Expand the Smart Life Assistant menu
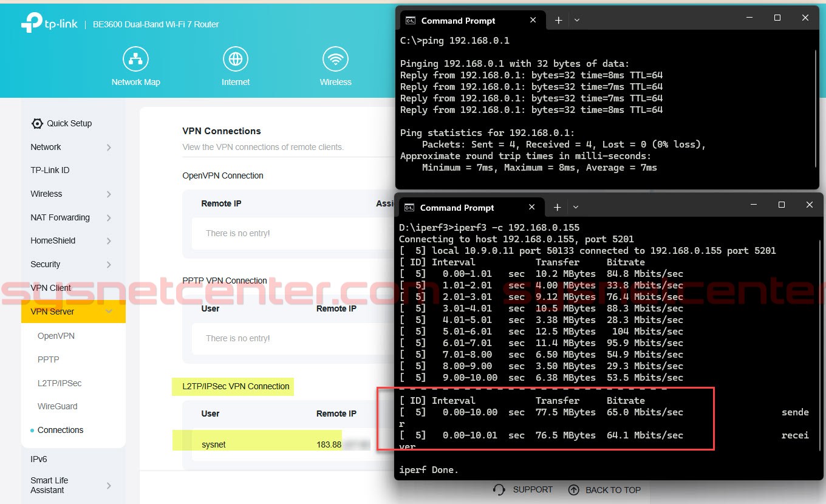826x504 pixels. click(x=109, y=486)
